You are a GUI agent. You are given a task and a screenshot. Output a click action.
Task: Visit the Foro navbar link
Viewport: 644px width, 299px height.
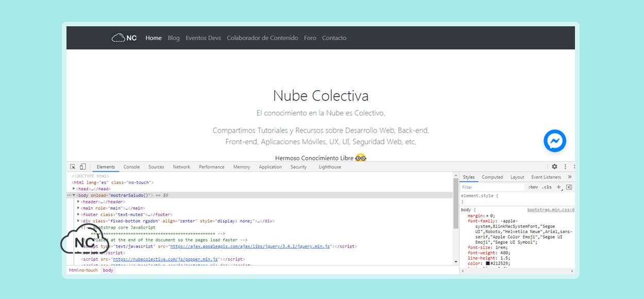click(310, 38)
